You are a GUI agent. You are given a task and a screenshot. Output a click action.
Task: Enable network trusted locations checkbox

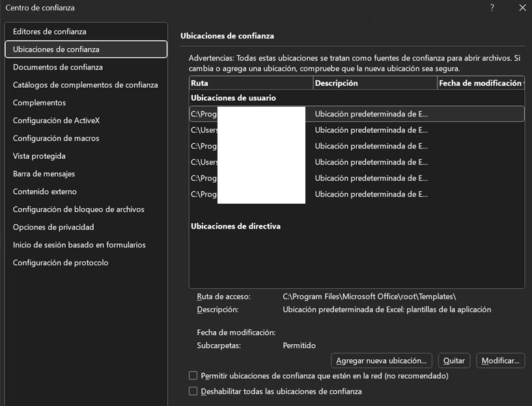coord(193,375)
